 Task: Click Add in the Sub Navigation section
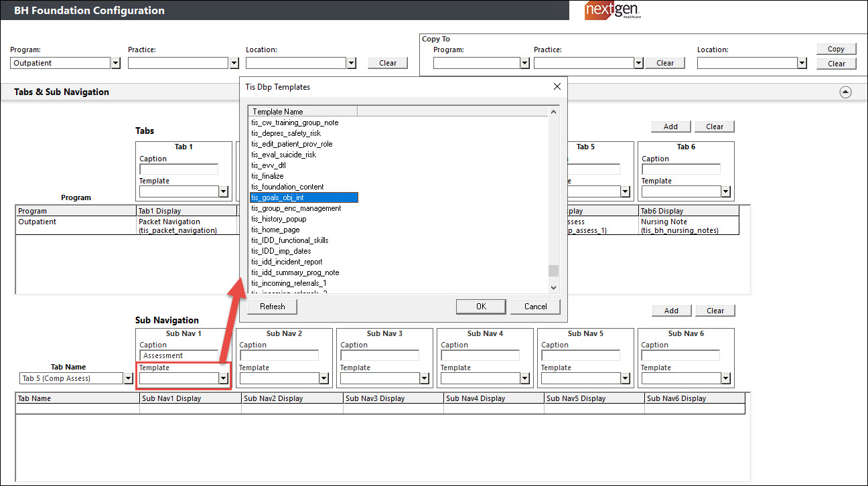pyautogui.click(x=671, y=311)
